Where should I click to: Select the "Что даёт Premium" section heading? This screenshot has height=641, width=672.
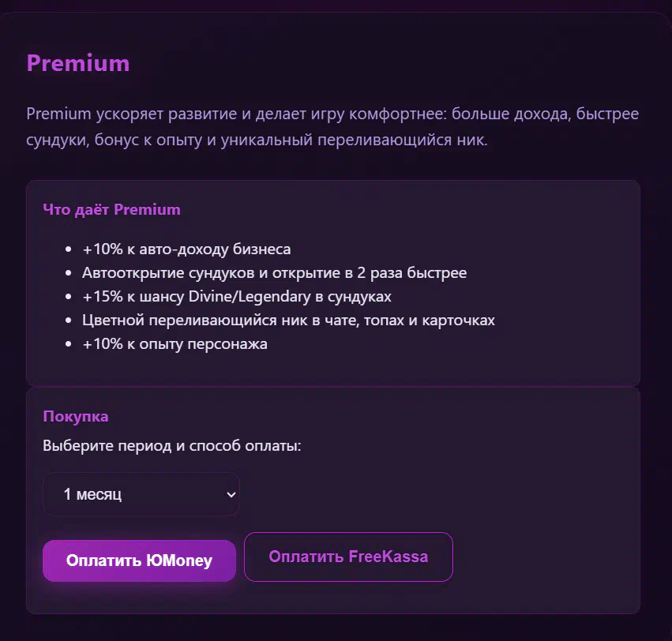point(111,209)
